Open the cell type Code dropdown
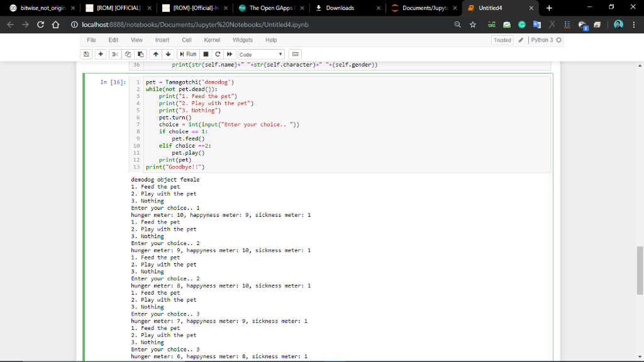Viewport: 644px width, 362px height. (261, 55)
